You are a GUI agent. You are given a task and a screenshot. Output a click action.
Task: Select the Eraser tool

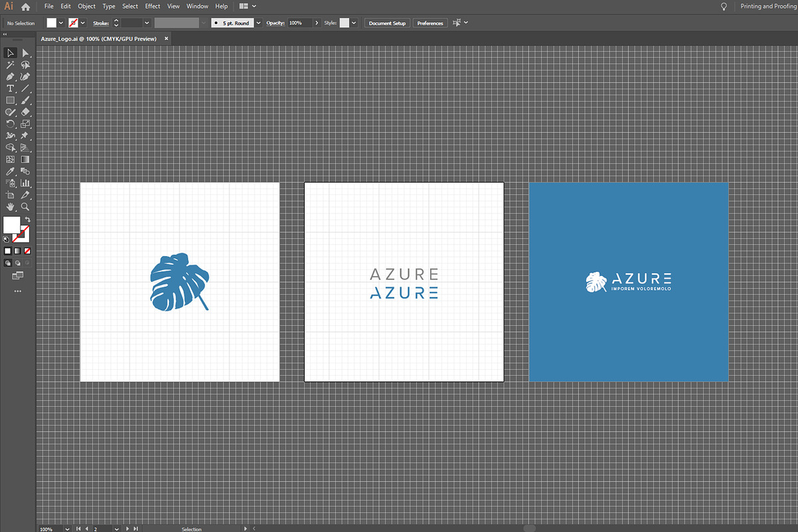pyautogui.click(x=25, y=112)
